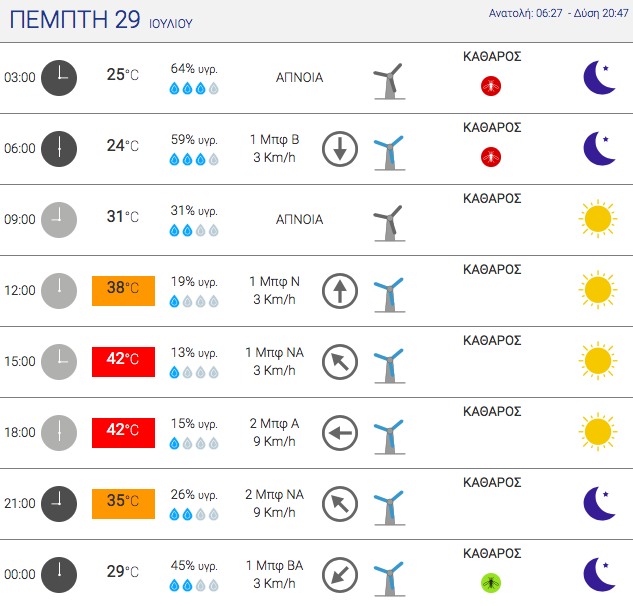Click the moon icon at 21:00
Viewport: 633px width, 606px height.
pyautogui.click(x=599, y=503)
